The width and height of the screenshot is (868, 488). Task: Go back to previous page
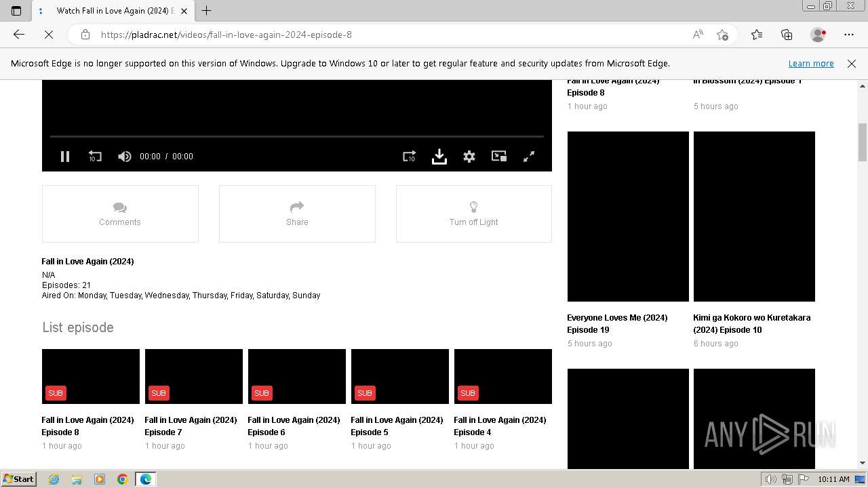click(x=19, y=35)
